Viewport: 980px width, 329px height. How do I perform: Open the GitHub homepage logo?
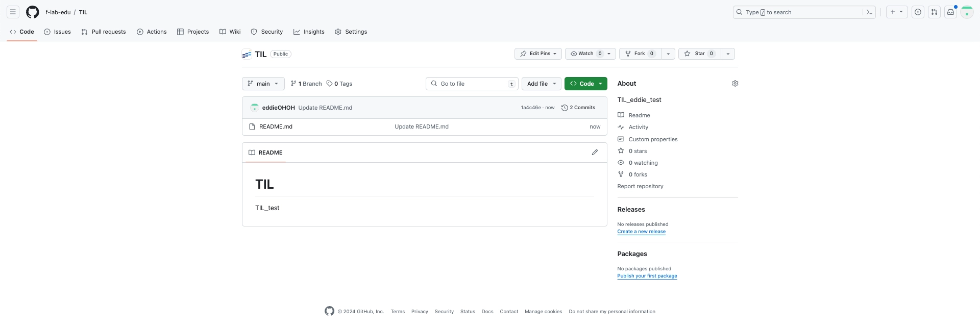[32, 12]
